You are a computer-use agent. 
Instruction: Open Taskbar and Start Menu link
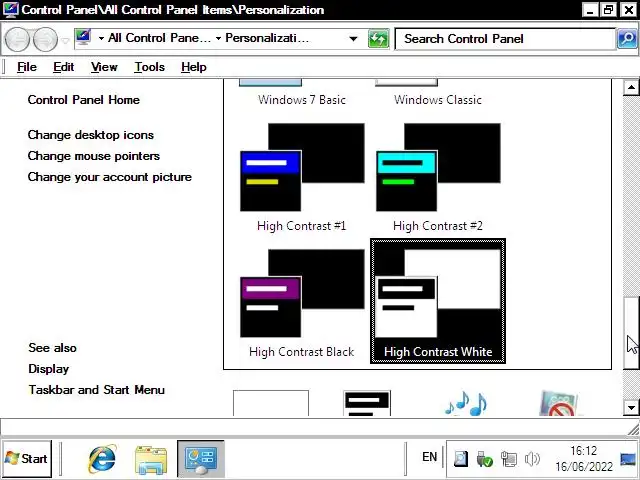click(96, 390)
